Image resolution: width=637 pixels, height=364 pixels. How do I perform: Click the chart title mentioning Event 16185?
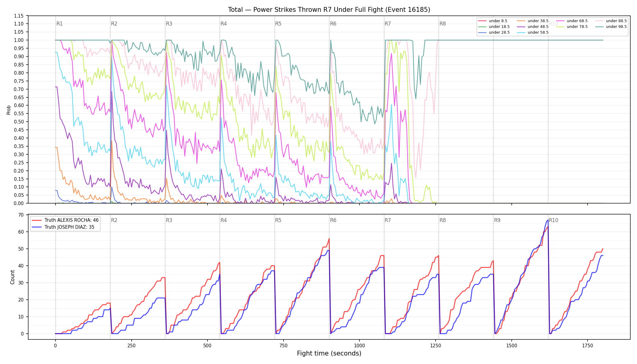[x=329, y=10]
